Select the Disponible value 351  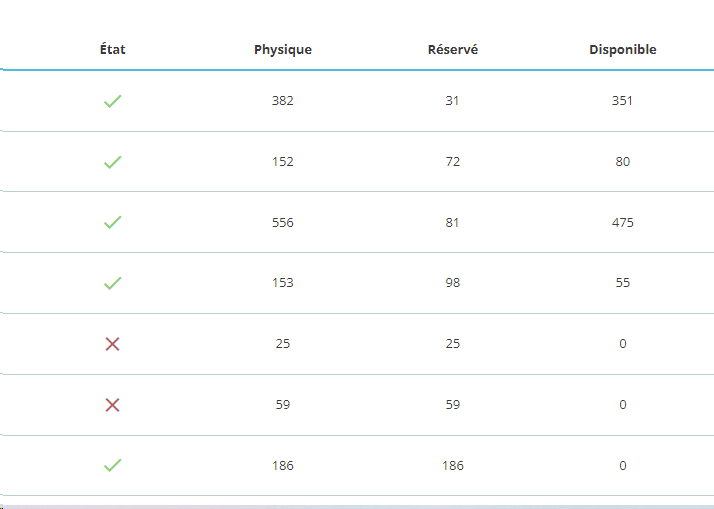pos(623,101)
